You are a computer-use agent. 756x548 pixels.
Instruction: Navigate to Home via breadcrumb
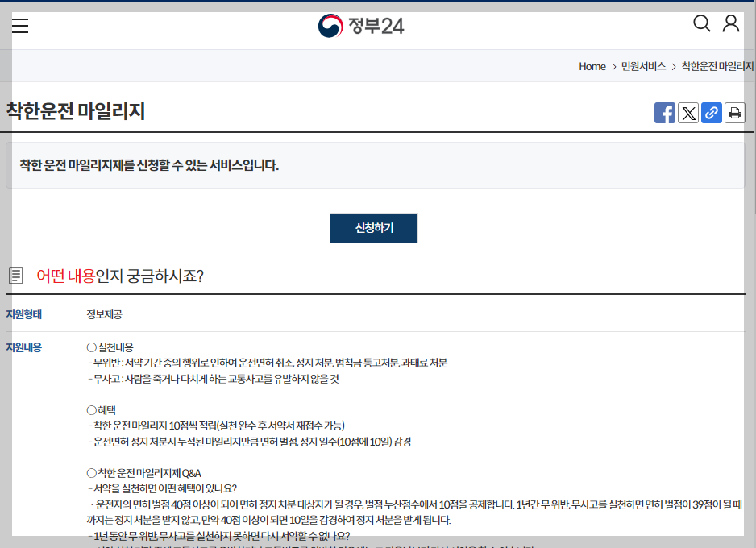pyautogui.click(x=592, y=66)
